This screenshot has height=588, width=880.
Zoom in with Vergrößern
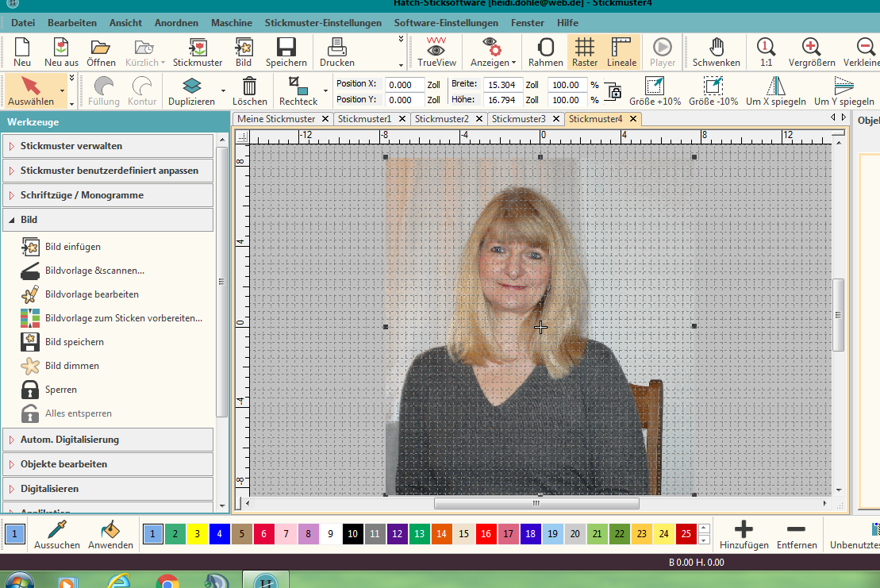click(x=812, y=52)
